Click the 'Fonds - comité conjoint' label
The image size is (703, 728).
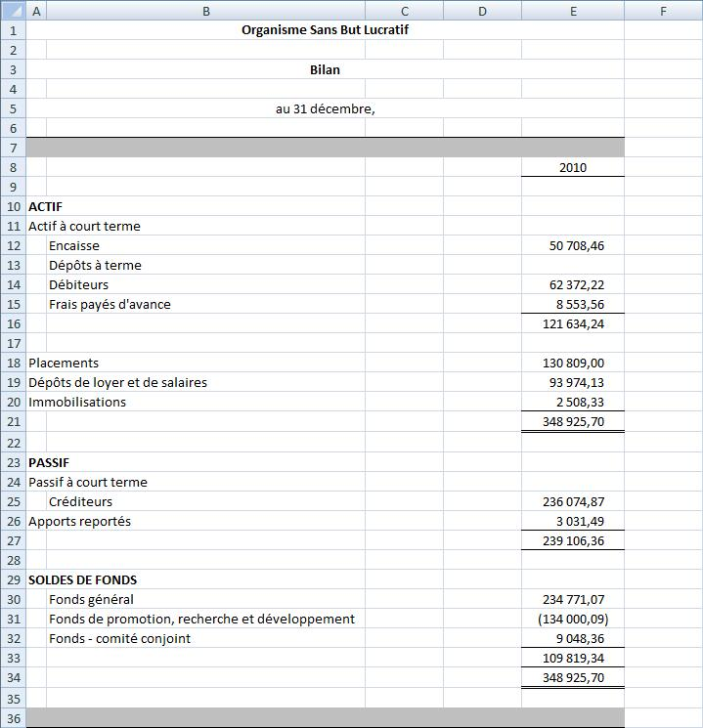click(119, 638)
